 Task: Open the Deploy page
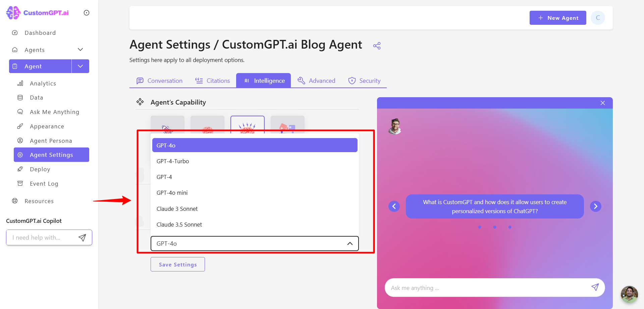click(40, 169)
